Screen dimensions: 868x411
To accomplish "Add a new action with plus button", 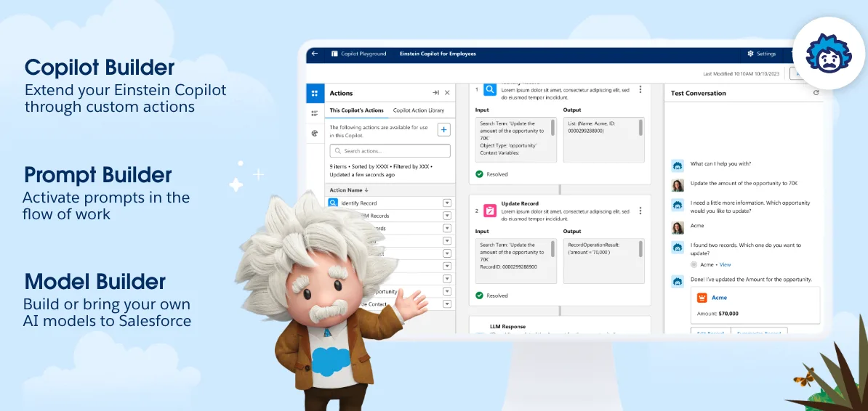I will pos(444,130).
